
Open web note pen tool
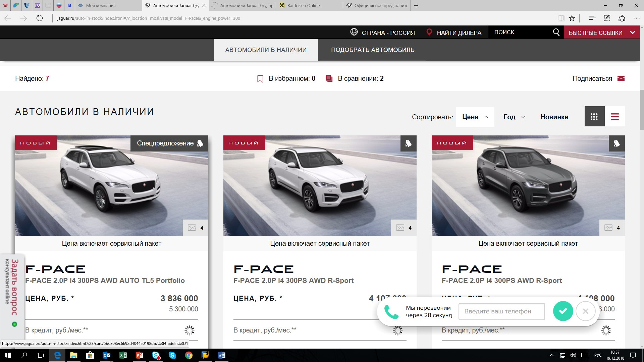[x=607, y=18]
